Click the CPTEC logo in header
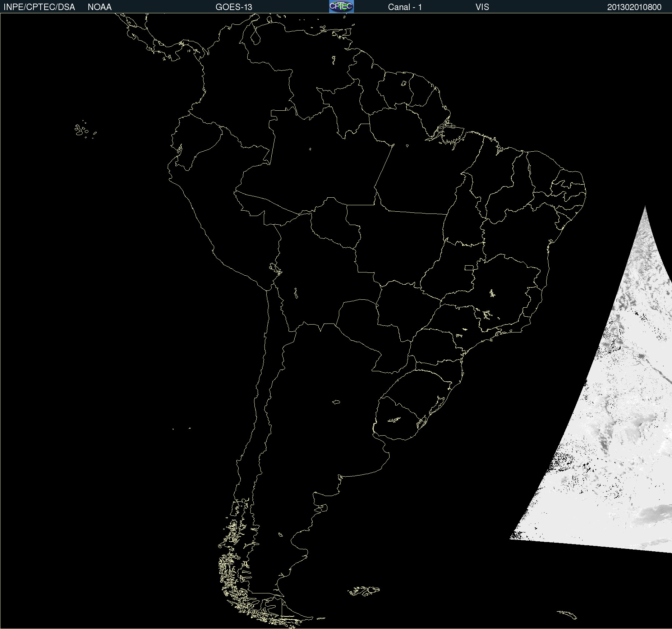This screenshot has height=629, width=672. pos(341,6)
